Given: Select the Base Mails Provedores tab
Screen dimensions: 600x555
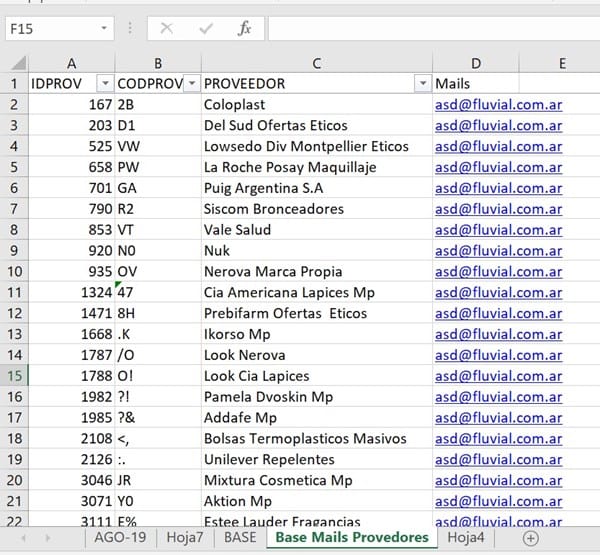Looking at the screenshot, I should (352, 537).
